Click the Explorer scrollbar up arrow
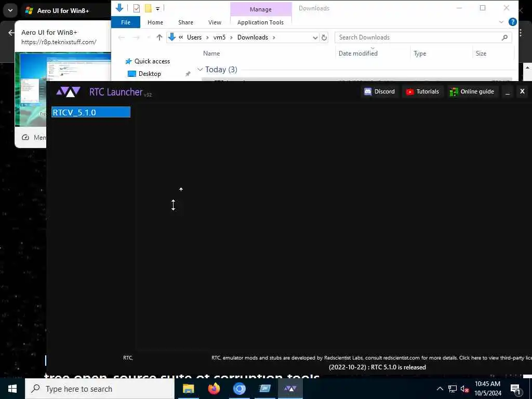Screen dimensions: 532x399 tap(528, 68)
